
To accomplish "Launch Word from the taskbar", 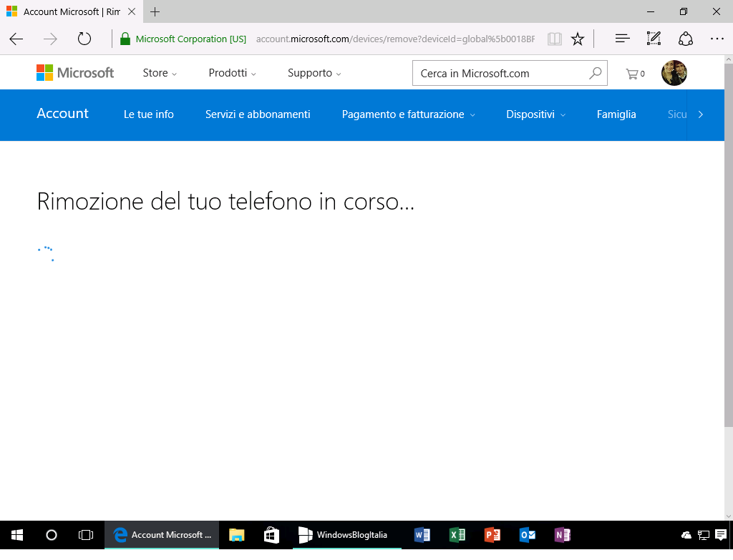I will click(422, 535).
